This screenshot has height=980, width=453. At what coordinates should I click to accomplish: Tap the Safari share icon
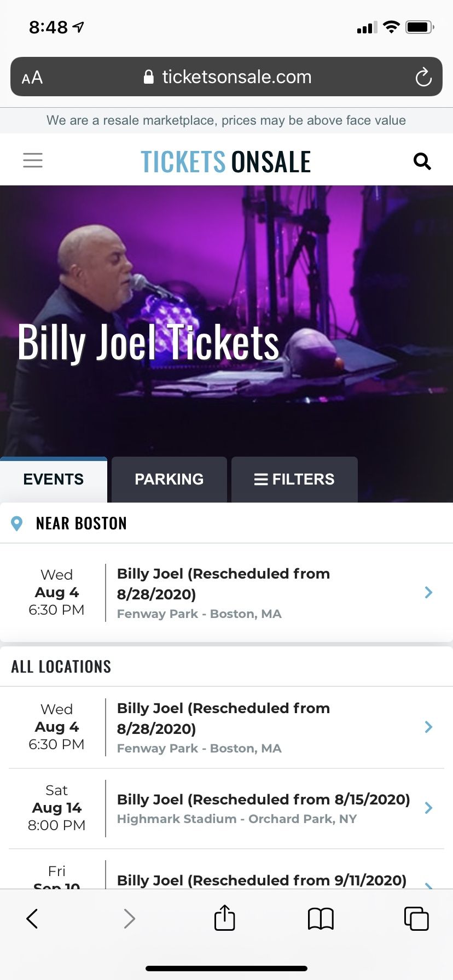224,918
